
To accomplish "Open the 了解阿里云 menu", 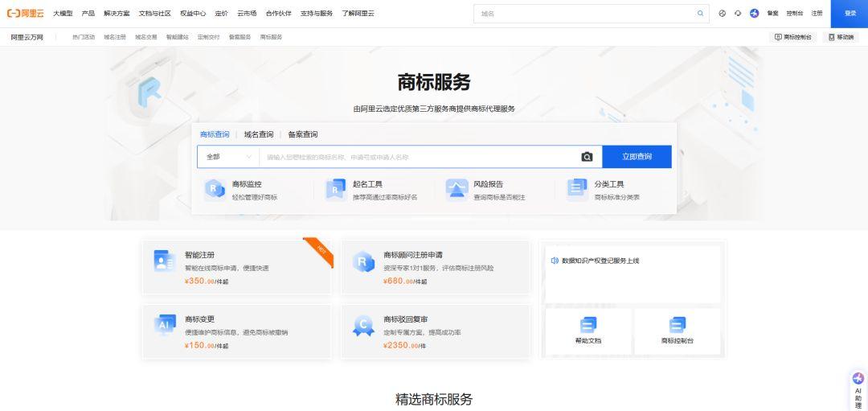I will 358,14.
